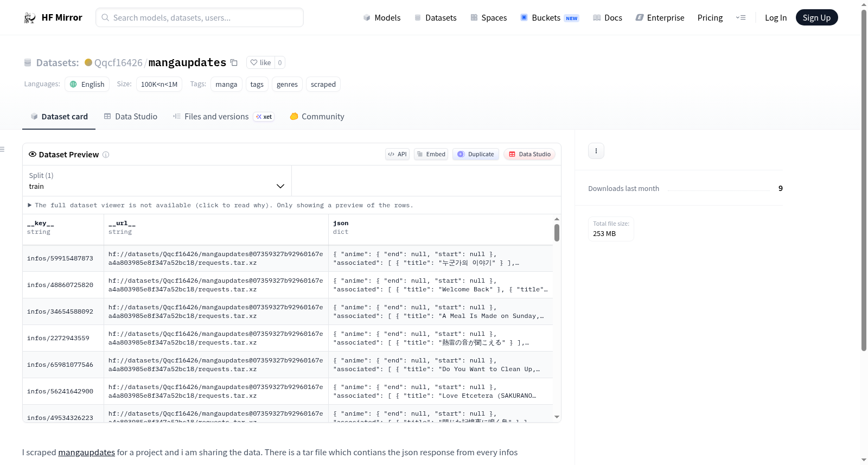Open the Split train dropdown
Screen dimensions: 868x465
[x=157, y=181]
